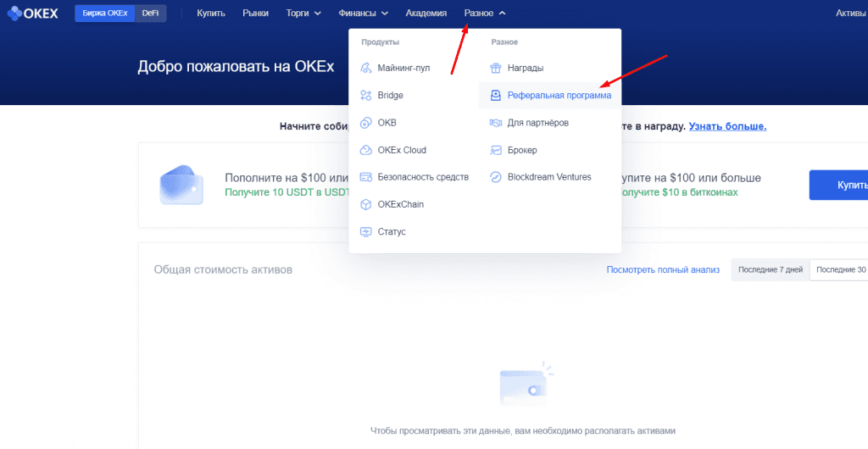
Task: Click the Добро пожаловать на OKEx heading
Action: pos(236,67)
